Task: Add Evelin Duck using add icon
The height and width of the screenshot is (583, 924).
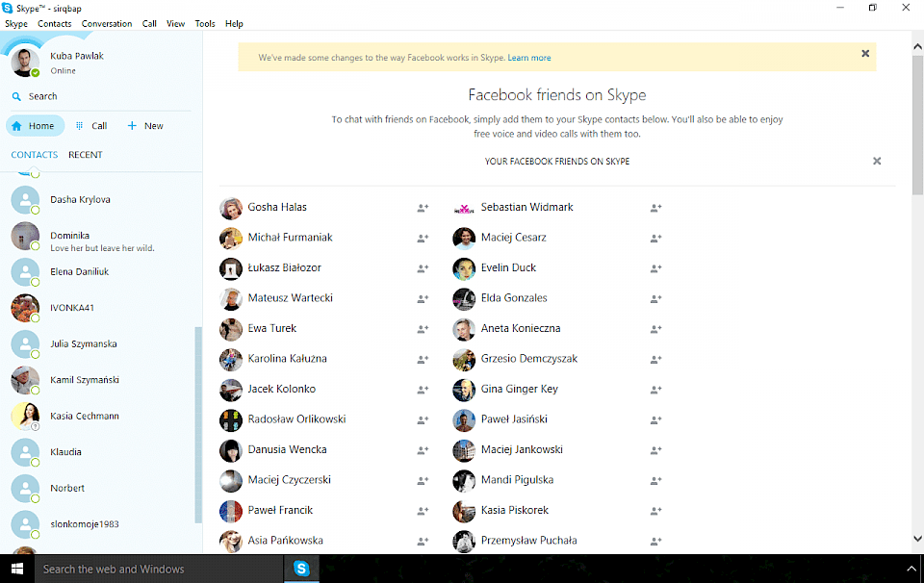Action: [655, 268]
